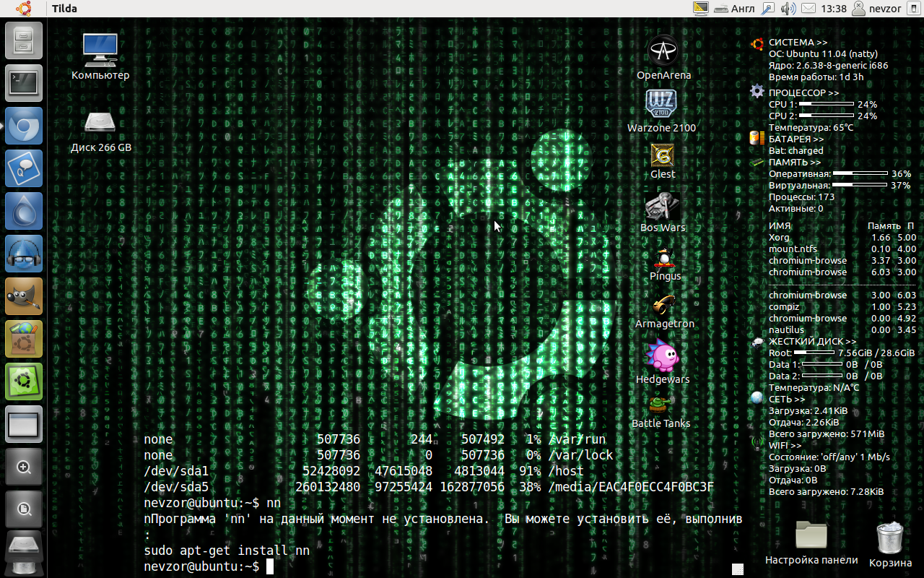Viewport: 924px width, 578px height.
Task: Click 'mount.ntfs' in the process list
Action: coord(793,249)
